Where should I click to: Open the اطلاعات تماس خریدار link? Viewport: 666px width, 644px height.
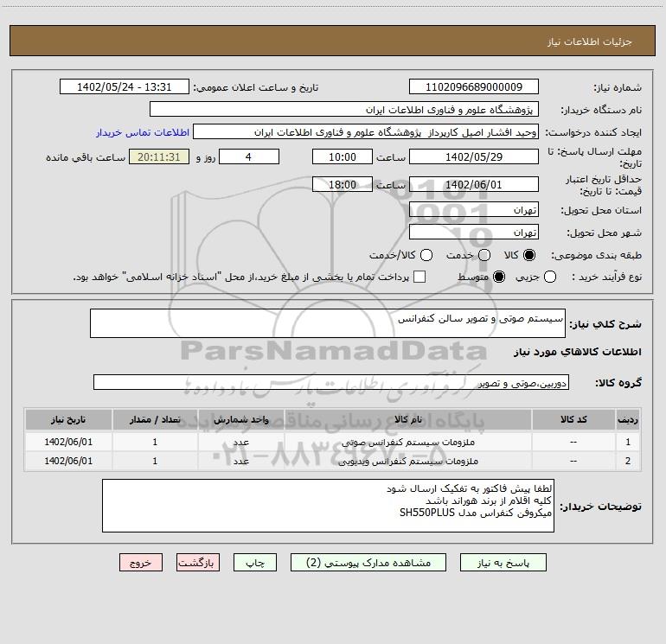coord(143,132)
